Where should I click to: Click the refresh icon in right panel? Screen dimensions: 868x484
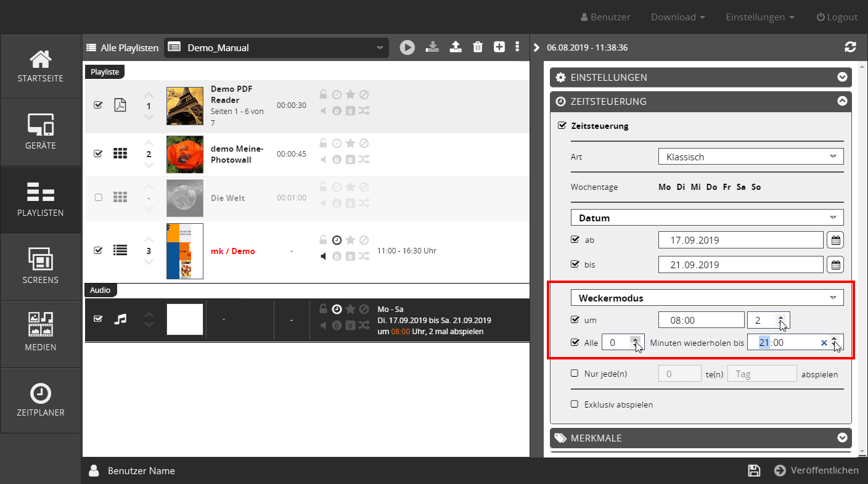[x=850, y=47]
